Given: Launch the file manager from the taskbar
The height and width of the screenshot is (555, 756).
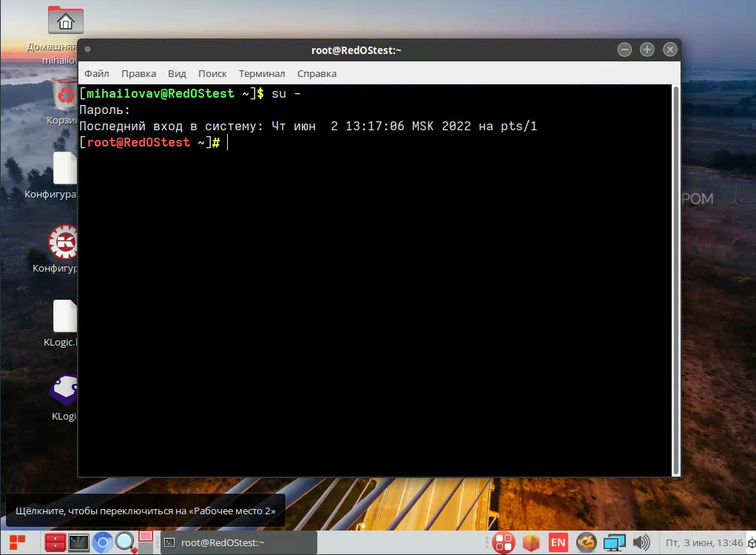Looking at the screenshot, I should (55, 542).
